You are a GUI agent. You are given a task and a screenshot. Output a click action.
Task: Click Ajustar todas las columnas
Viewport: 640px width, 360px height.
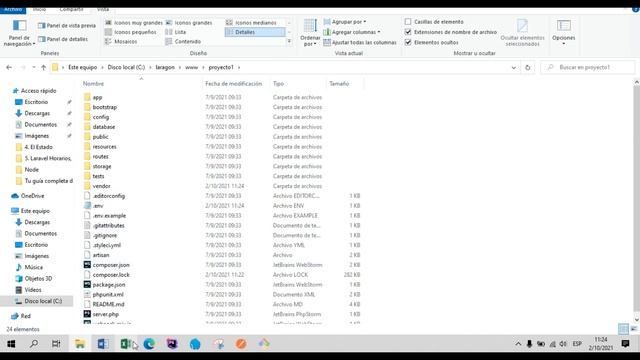360,42
